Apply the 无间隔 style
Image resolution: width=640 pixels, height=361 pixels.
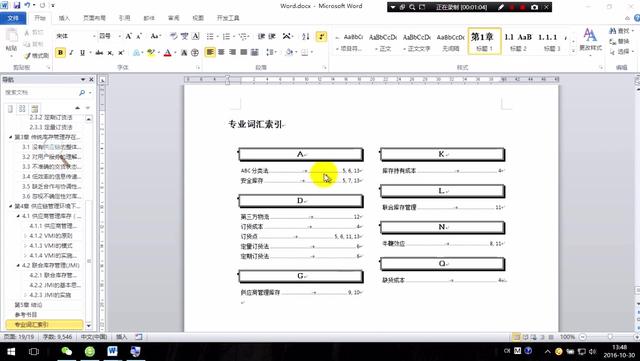(x=451, y=41)
